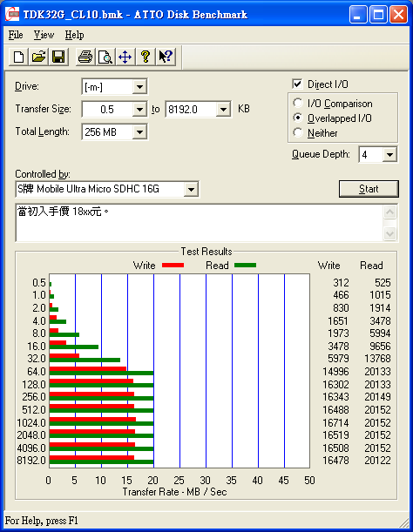Start the disk benchmark
The width and height of the screenshot is (413, 532).
pyautogui.click(x=369, y=189)
